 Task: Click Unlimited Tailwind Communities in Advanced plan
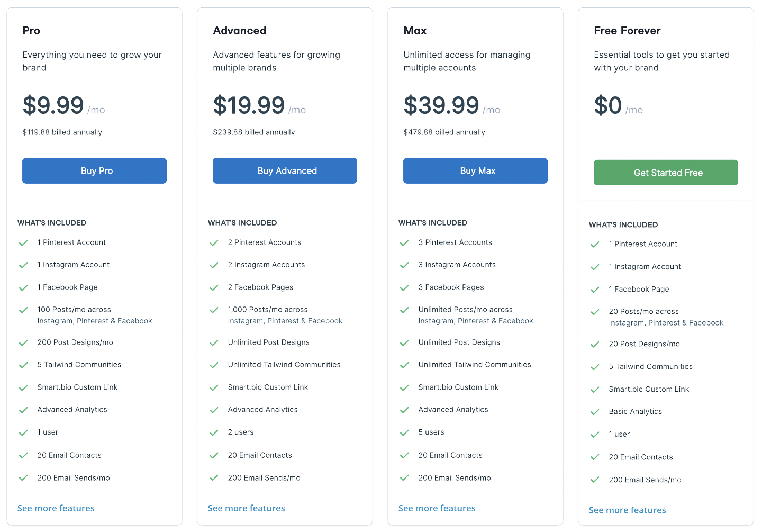pos(284,365)
